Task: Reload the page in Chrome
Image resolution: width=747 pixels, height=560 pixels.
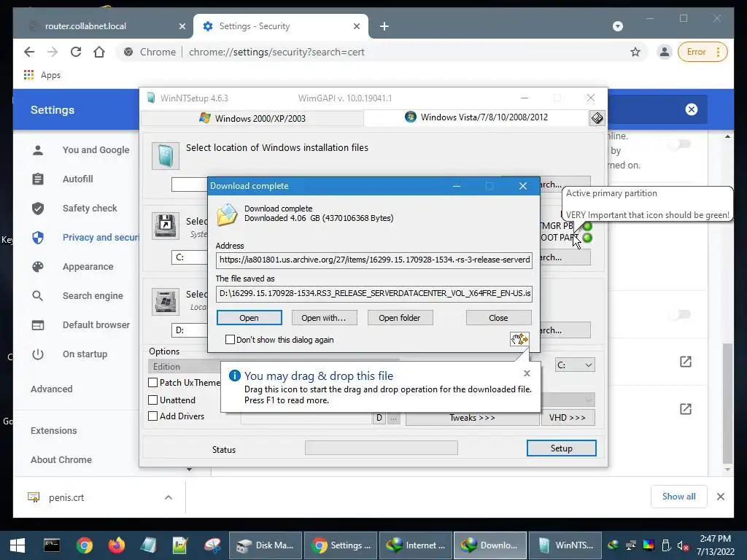Action: (76, 52)
